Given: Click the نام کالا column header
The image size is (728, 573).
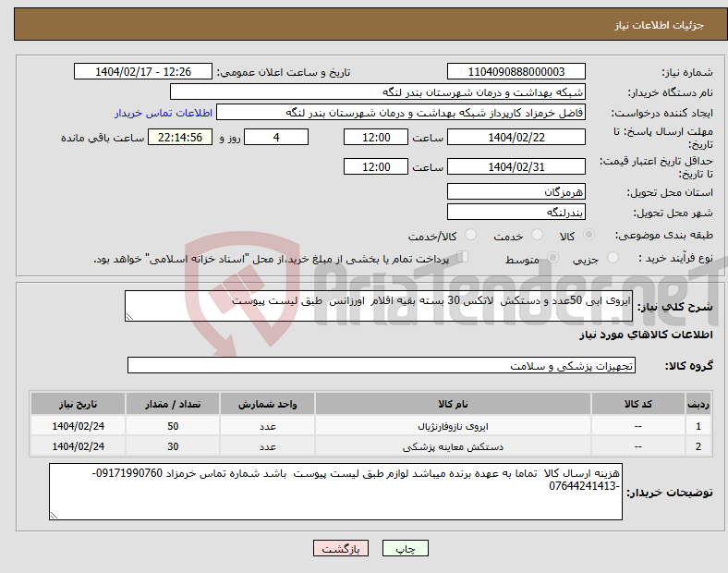Looking at the screenshot, I should 453,404.
